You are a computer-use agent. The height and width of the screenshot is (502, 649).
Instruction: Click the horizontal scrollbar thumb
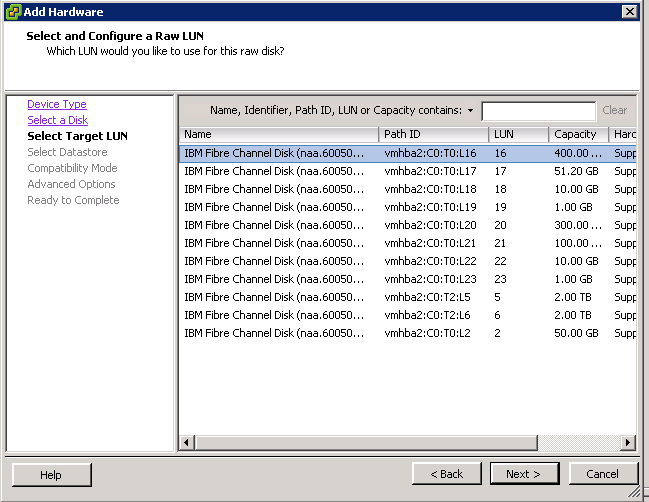coord(366,442)
